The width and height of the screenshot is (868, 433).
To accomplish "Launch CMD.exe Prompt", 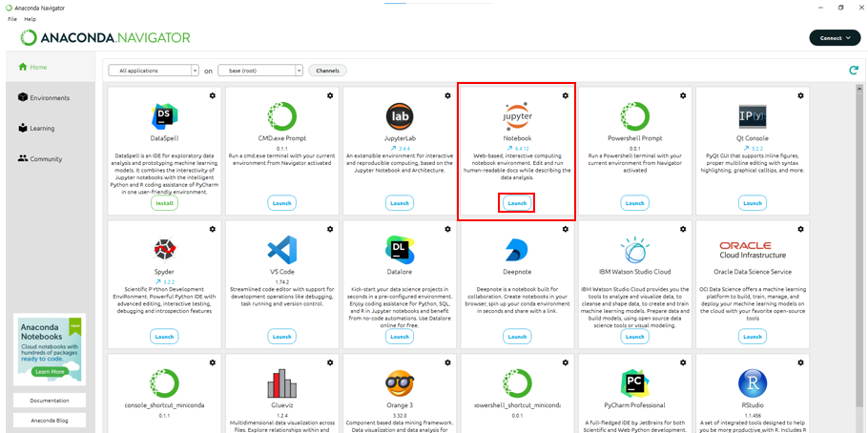I will [x=281, y=203].
